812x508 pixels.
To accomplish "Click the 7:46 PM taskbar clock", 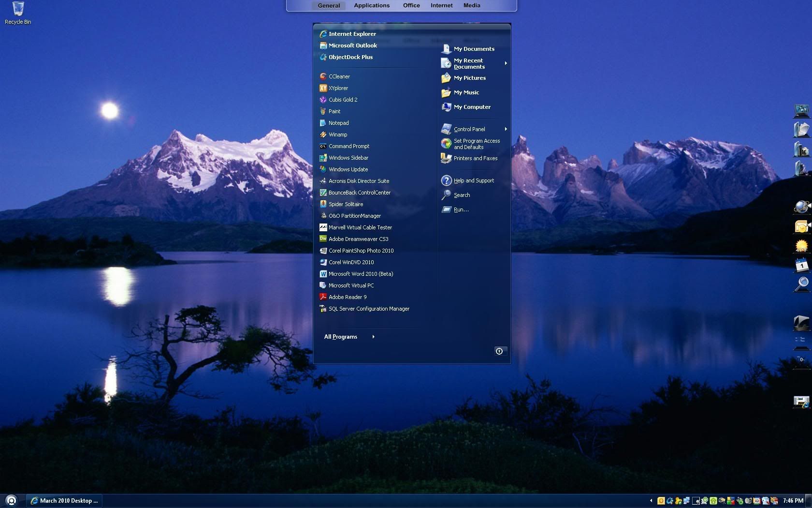I will (x=793, y=501).
